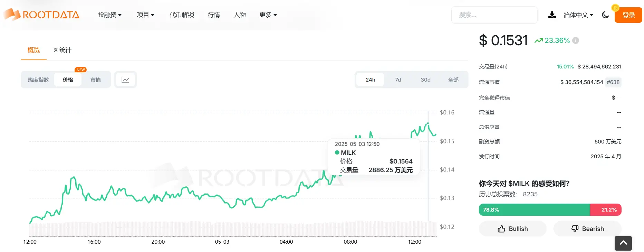Click the chart type line icon button
This screenshot has width=644, height=252.
coord(125,80)
